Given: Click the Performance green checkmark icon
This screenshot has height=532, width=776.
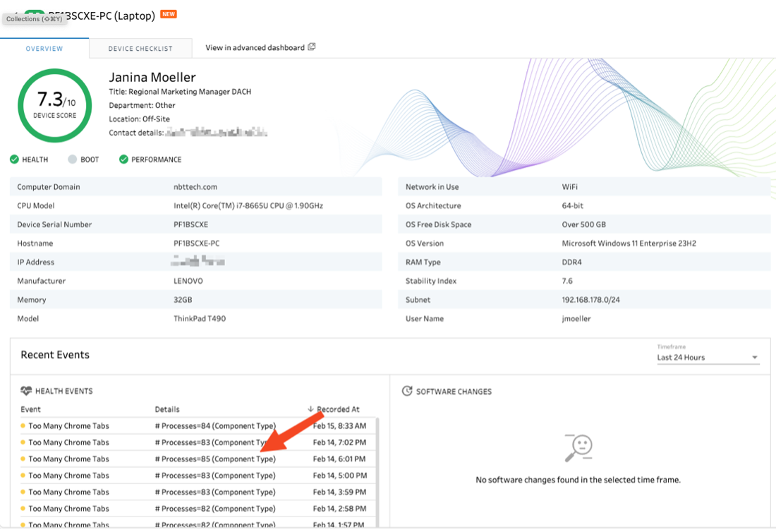Looking at the screenshot, I should coord(123,159).
